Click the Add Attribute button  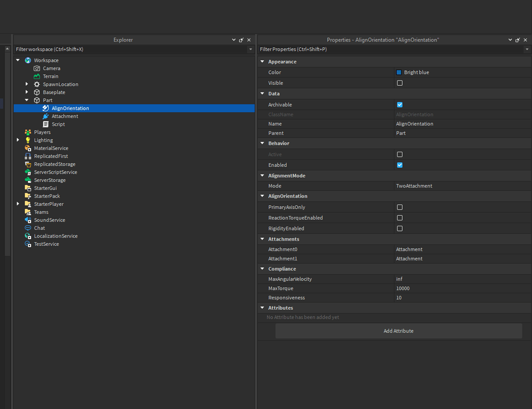click(398, 331)
